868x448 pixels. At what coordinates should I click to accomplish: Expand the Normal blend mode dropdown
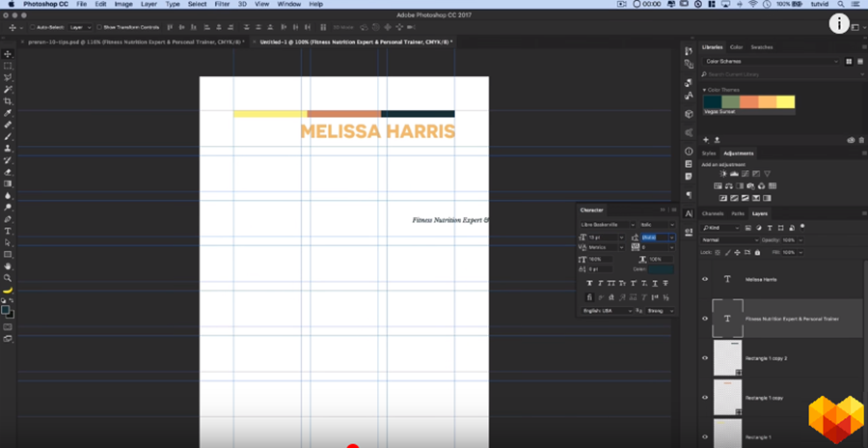tap(729, 239)
